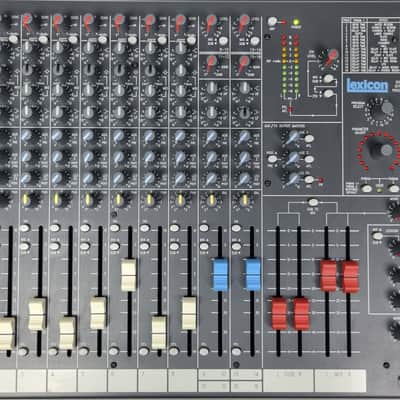Image resolution: width=400 pixels, height=400 pixels.
Task: Push the left button under the Lexicon knobs
Action: [x=366, y=189]
